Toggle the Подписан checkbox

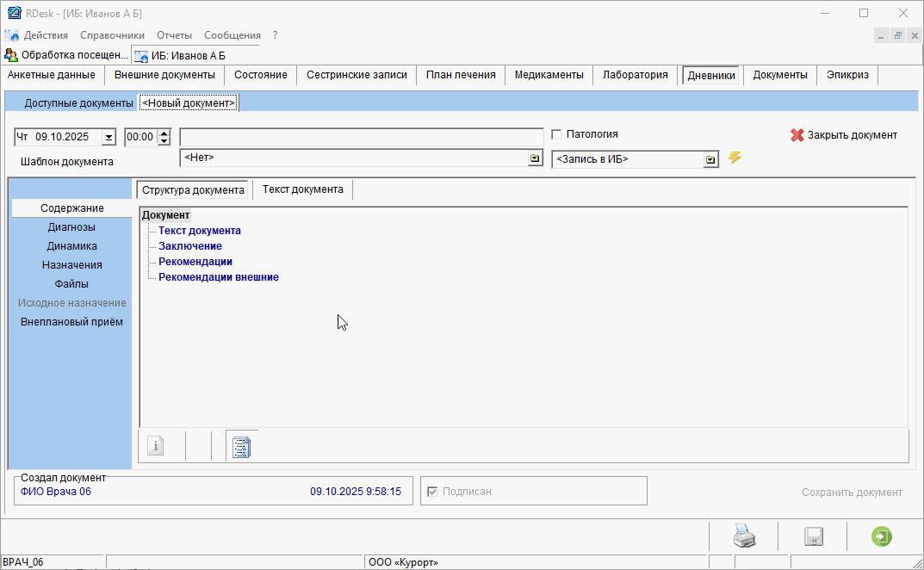(433, 492)
